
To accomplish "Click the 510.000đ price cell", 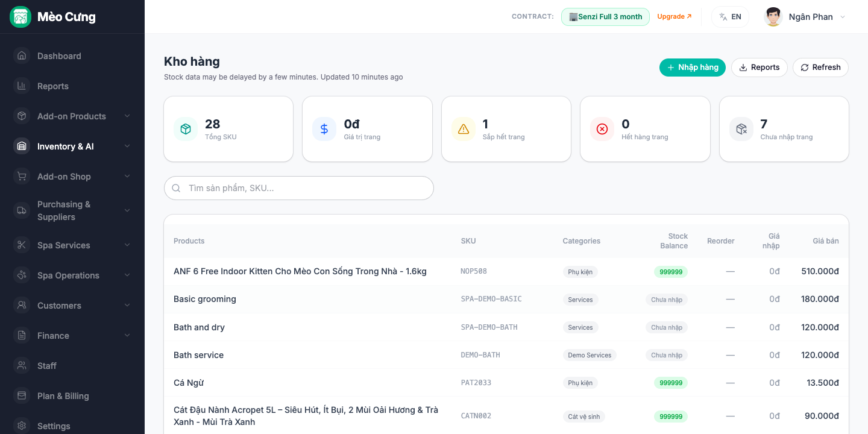I will pos(820,271).
